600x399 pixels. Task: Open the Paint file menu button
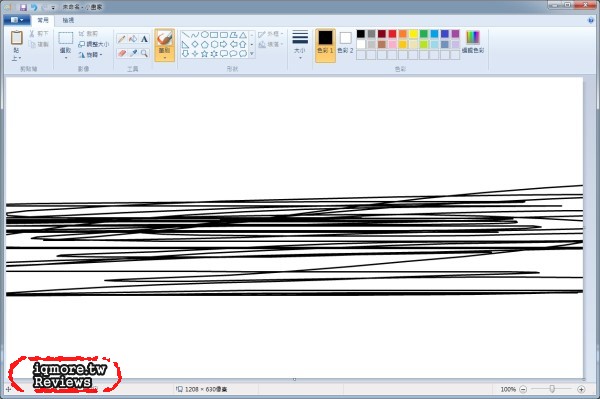pyautogui.click(x=17, y=20)
